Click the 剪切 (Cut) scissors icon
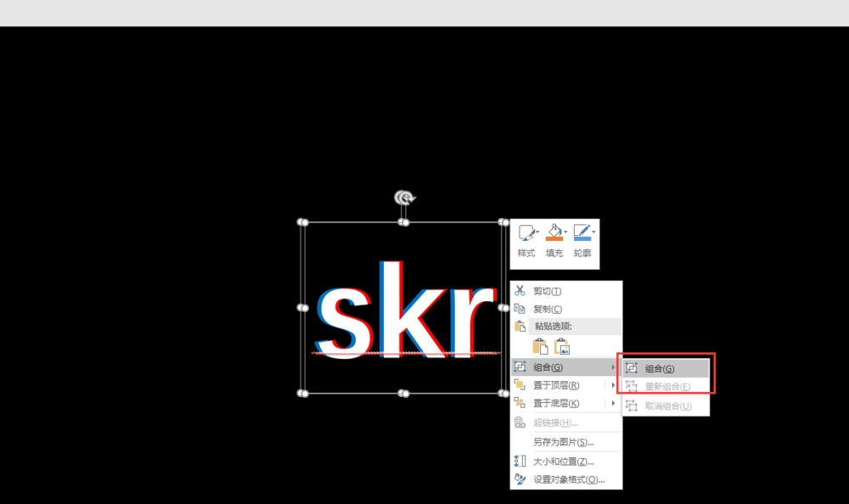849x504 pixels. (x=521, y=290)
